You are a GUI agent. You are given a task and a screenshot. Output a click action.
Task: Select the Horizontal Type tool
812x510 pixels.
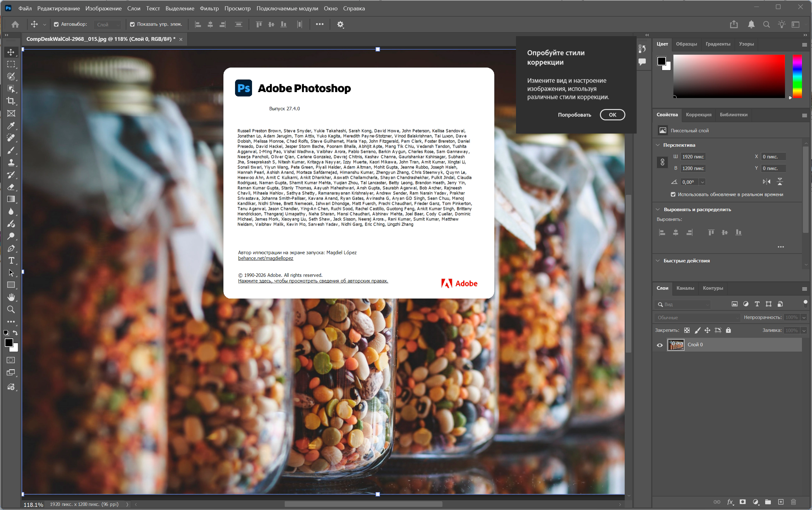coord(11,260)
